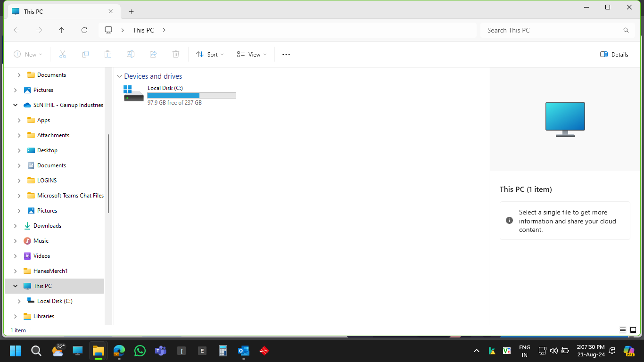Expand the Downloads tree node
The height and width of the screenshot is (362, 644).
pos(16,226)
